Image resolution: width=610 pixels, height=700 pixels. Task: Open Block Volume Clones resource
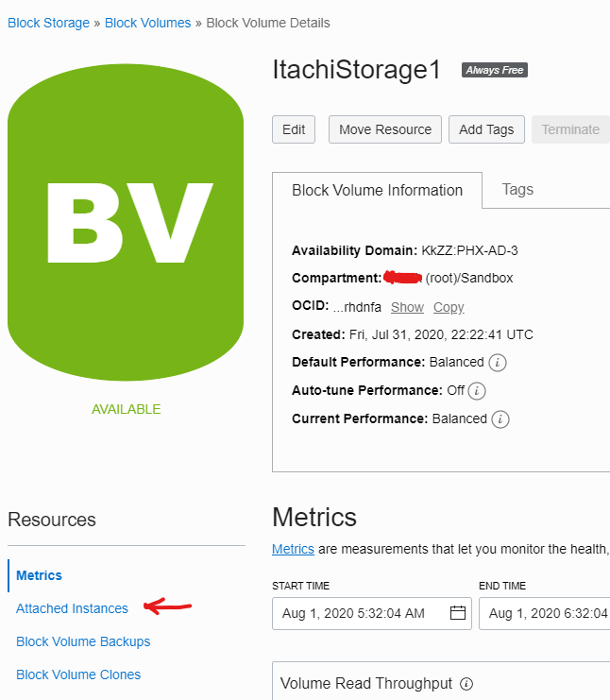point(78,674)
